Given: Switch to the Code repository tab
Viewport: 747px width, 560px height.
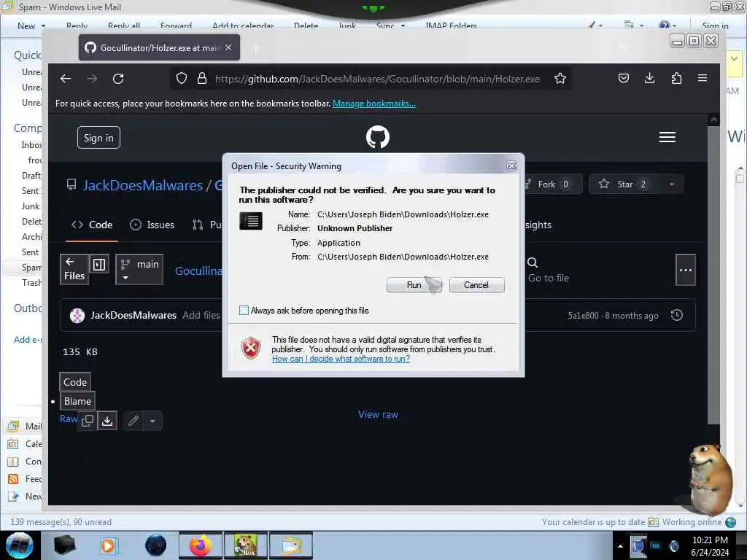Looking at the screenshot, I should [x=92, y=225].
